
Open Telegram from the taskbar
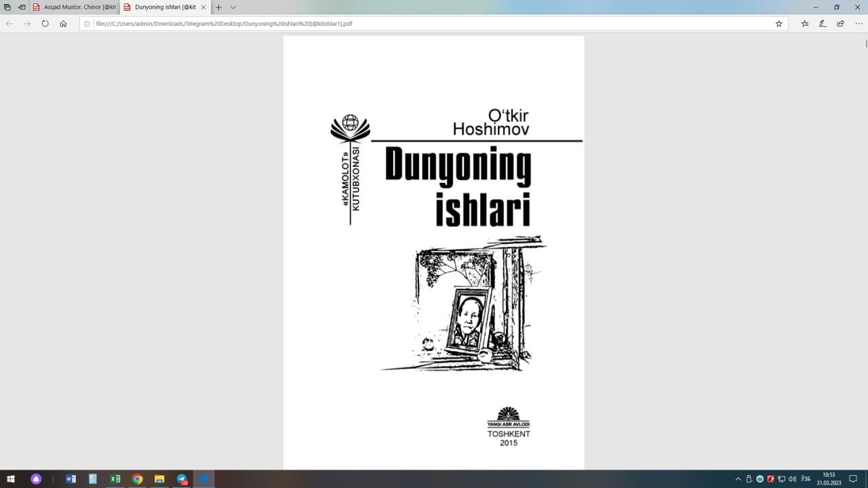point(182,479)
